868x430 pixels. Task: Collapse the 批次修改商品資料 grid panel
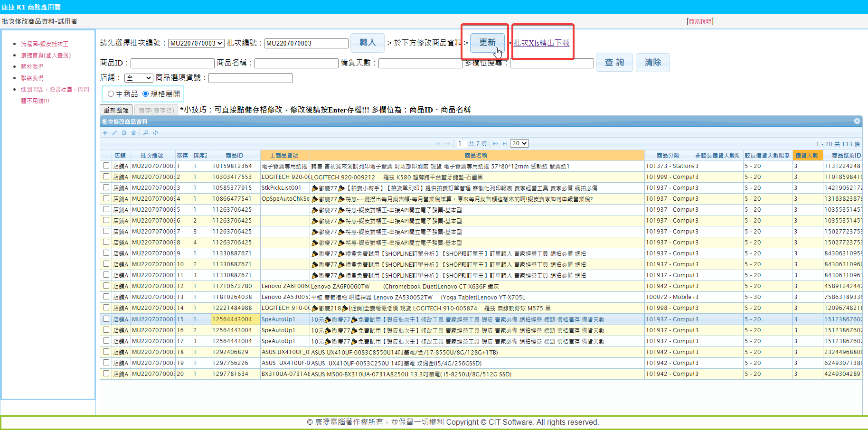(857, 122)
